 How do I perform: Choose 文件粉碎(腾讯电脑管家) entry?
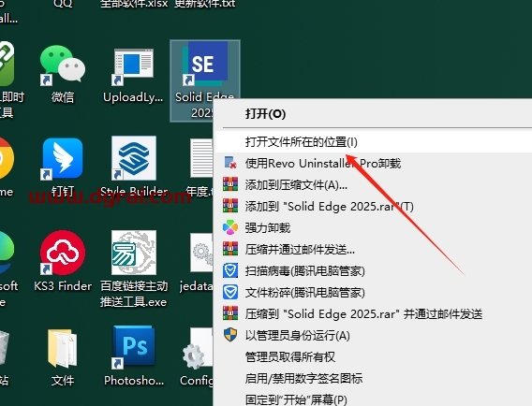[x=374, y=293]
